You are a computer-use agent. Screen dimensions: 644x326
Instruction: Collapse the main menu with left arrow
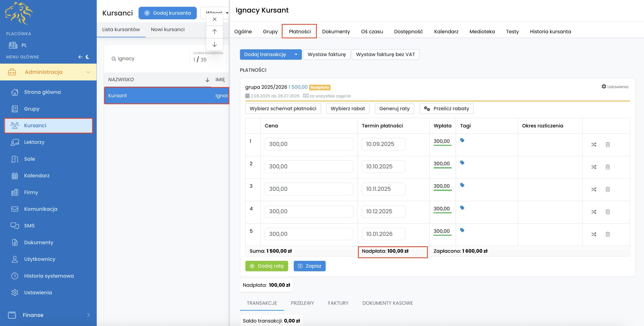pos(80,57)
